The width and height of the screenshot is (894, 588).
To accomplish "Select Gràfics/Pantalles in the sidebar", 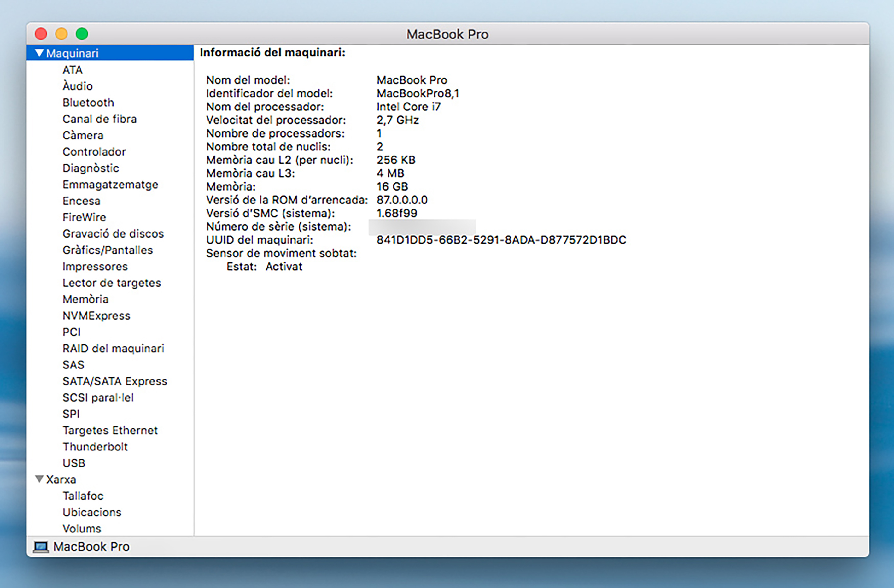I will pyautogui.click(x=108, y=250).
